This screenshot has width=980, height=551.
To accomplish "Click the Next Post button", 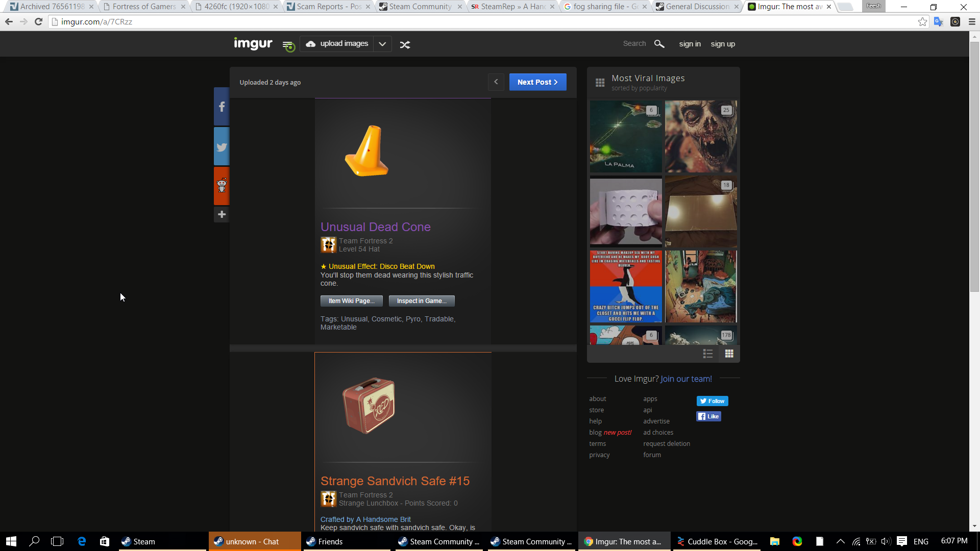I will pyautogui.click(x=537, y=82).
